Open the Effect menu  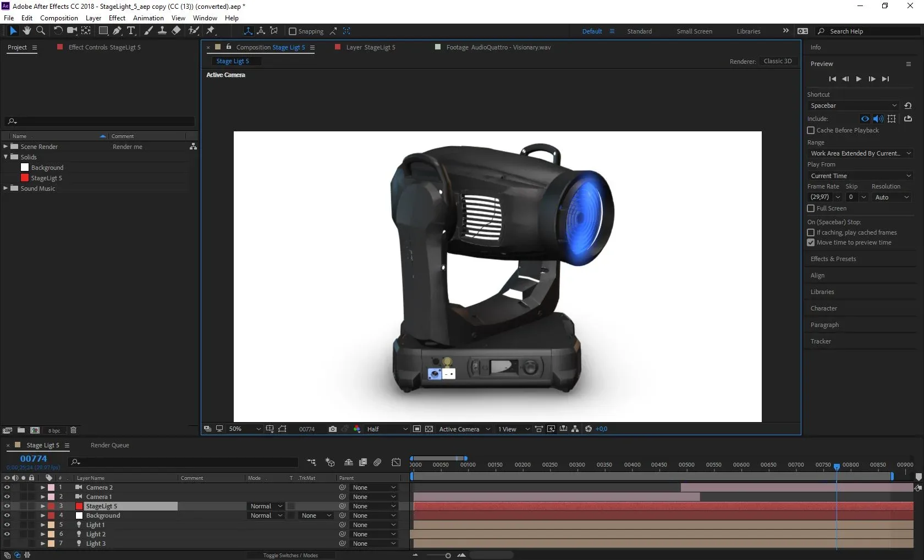[117, 18]
